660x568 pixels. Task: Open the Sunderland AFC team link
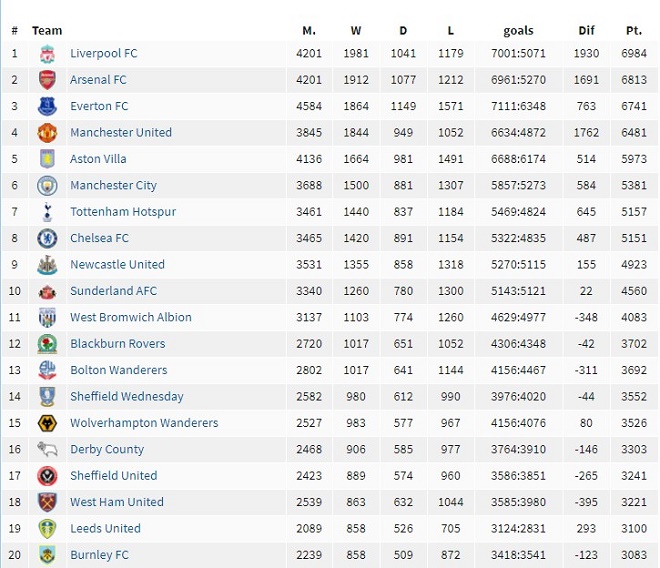coord(113,291)
